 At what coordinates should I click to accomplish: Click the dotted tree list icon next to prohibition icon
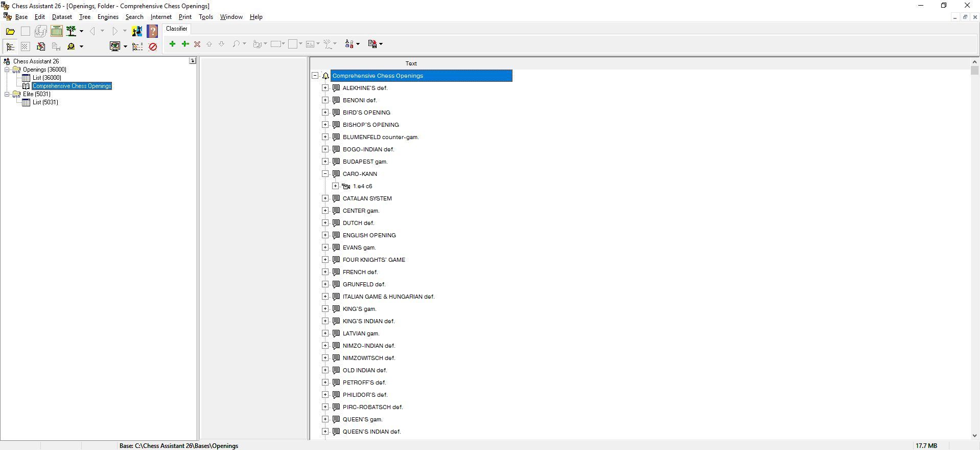[137, 47]
